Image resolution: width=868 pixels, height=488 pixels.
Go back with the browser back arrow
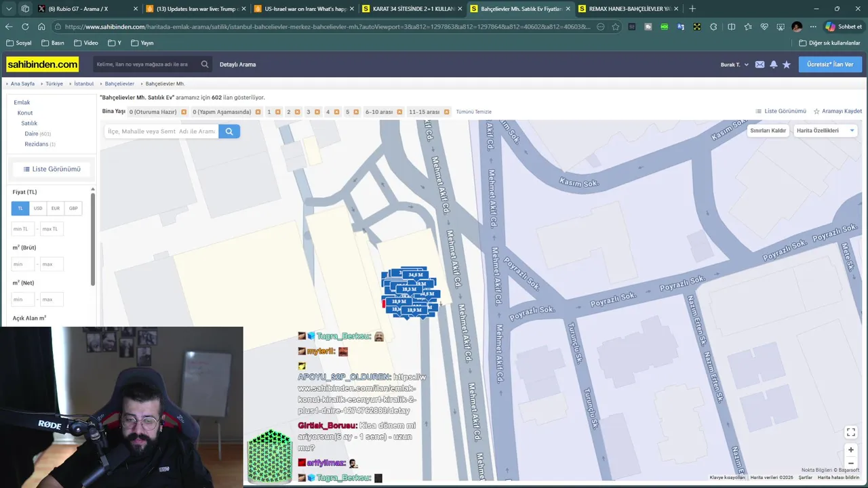click(x=9, y=26)
